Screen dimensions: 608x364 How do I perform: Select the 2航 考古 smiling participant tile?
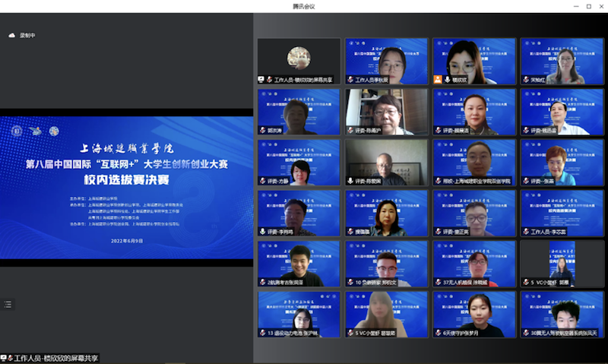(x=299, y=264)
